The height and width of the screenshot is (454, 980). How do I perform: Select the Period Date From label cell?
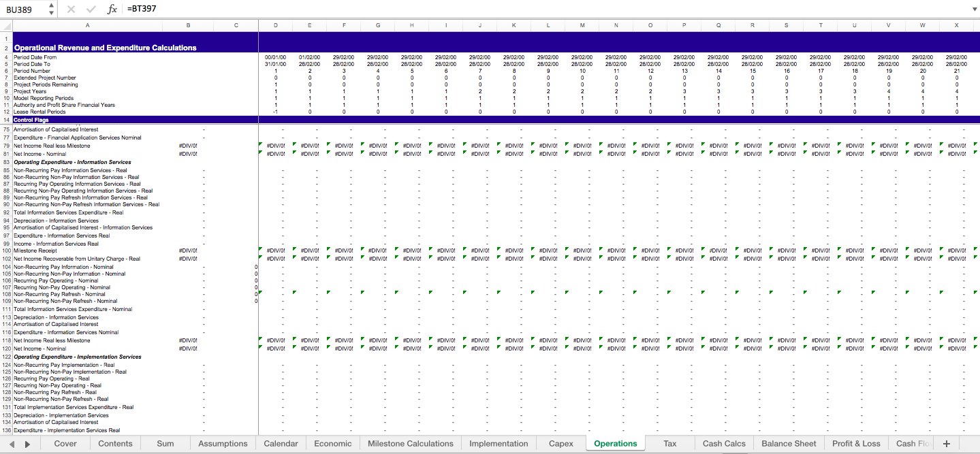(35, 57)
